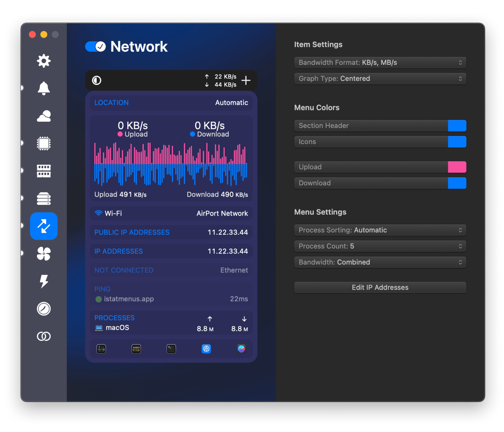The height and width of the screenshot is (432, 504).
Task: Open the Sensors fan icon
Action: 44,254
